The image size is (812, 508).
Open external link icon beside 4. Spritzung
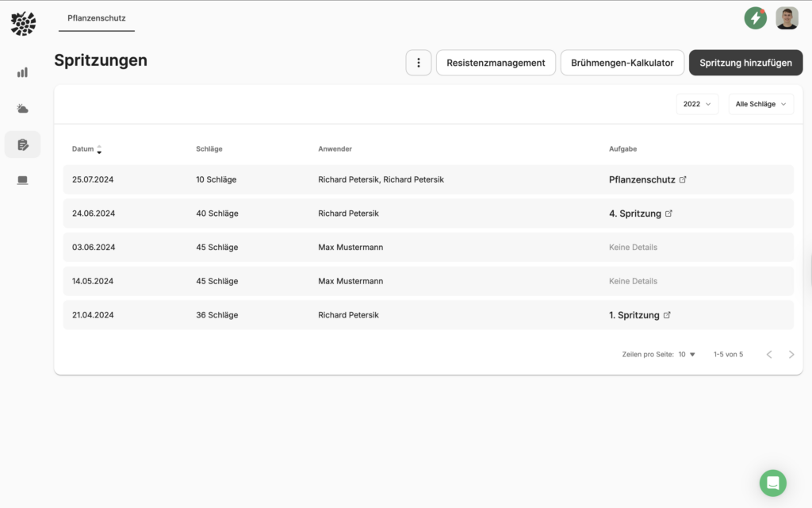pos(668,214)
